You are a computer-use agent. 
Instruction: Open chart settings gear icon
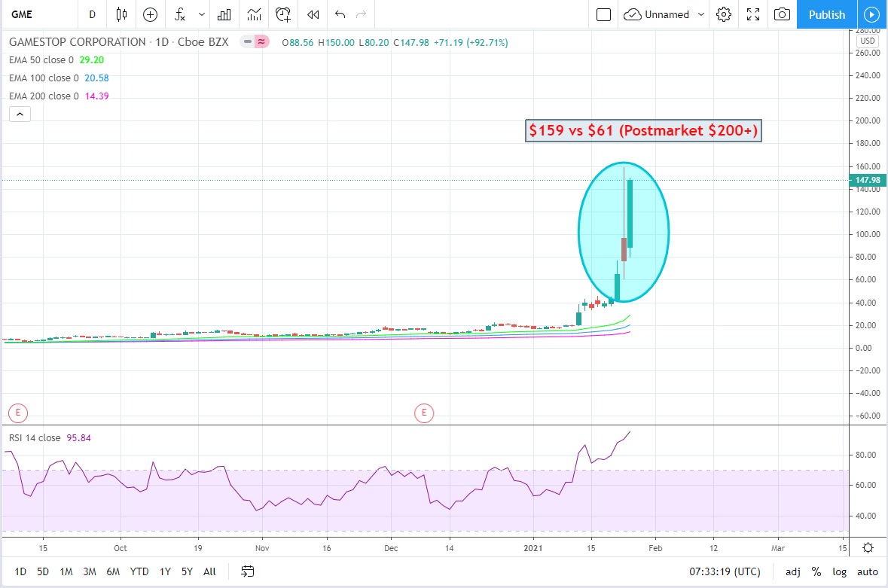click(x=724, y=15)
